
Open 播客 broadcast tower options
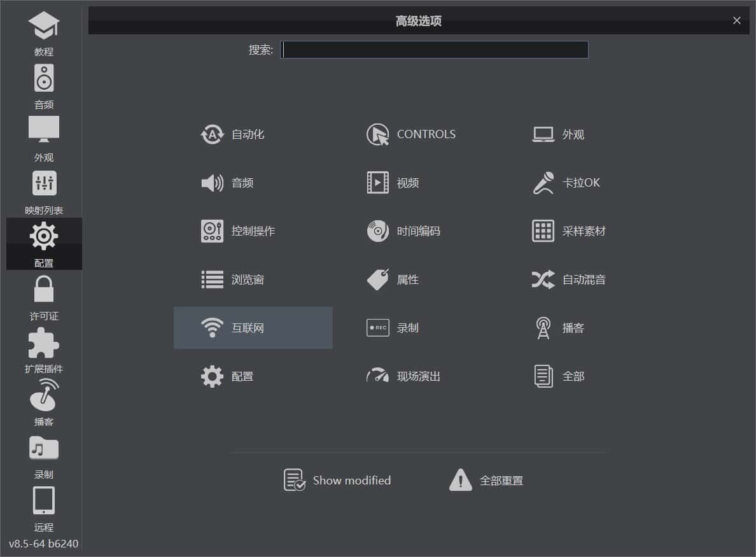pyautogui.click(x=543, y=328)
